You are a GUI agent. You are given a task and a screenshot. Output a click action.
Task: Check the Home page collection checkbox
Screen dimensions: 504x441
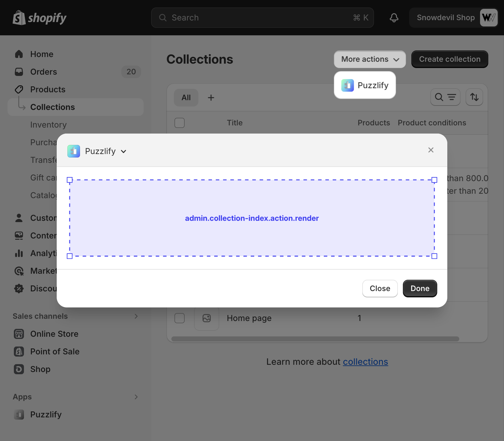180,318
